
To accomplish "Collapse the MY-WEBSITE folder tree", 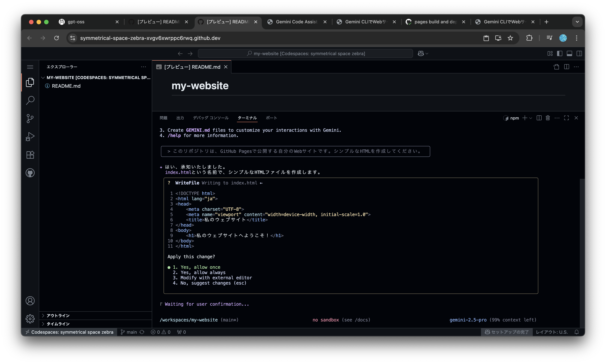I will (x=43, y=78).
